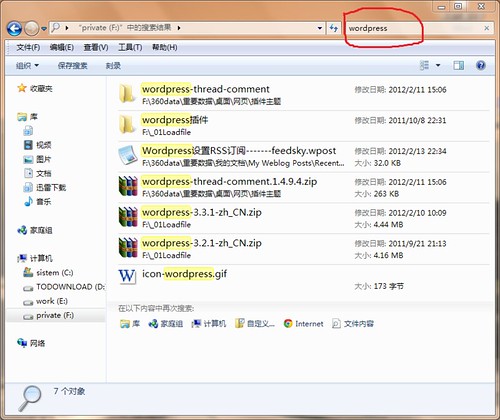Select the wordpress插件 folder name

(x=175, y=120)
